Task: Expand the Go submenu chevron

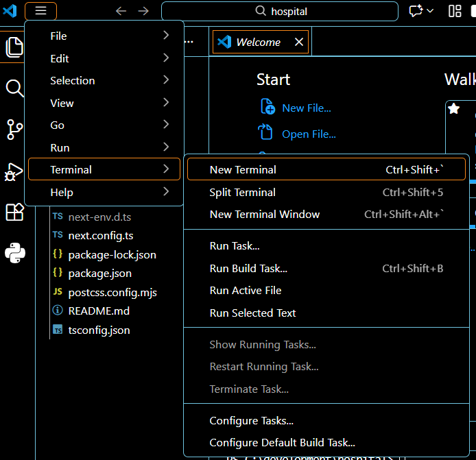Action: (166, 124)
